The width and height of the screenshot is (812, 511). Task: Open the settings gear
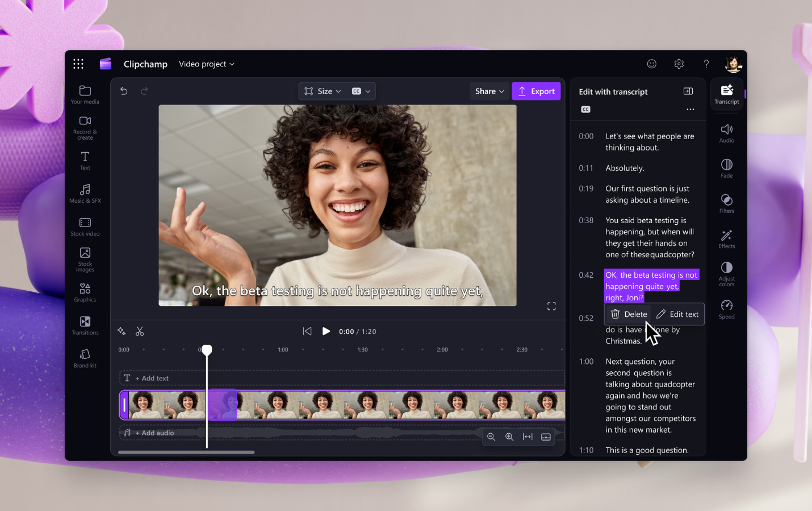679,64
